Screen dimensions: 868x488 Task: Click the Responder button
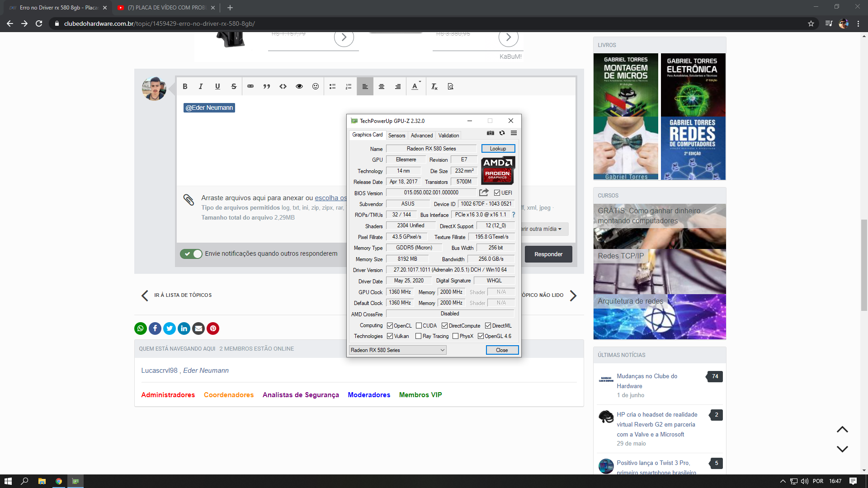[x=548, y=254]
